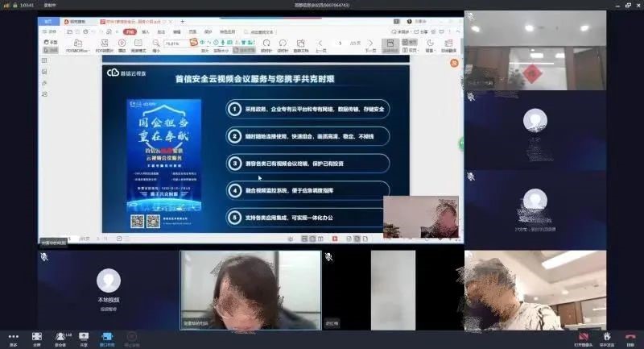Click the 放大 zoom in button
This screenshot has height=349, width=644.
click(x=204, y=51)
